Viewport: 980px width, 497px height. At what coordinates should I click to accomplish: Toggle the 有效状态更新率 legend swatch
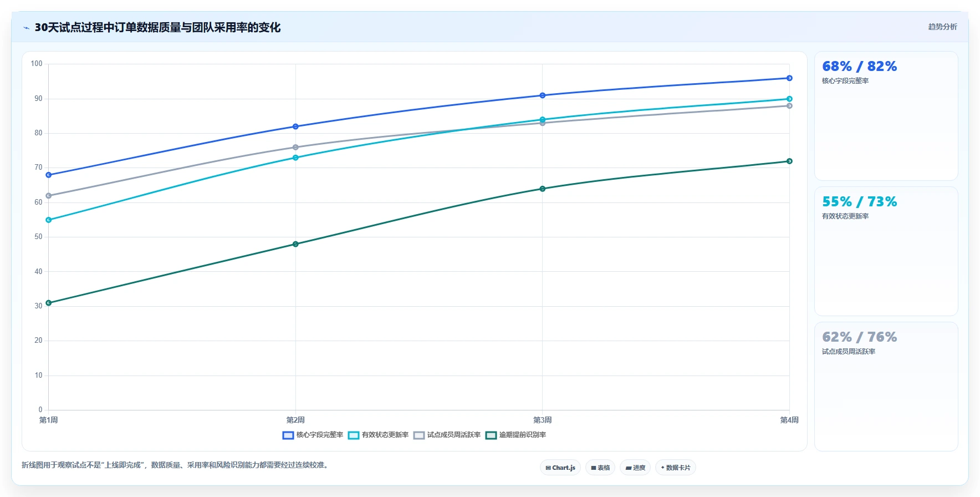(x=354, y=435)
